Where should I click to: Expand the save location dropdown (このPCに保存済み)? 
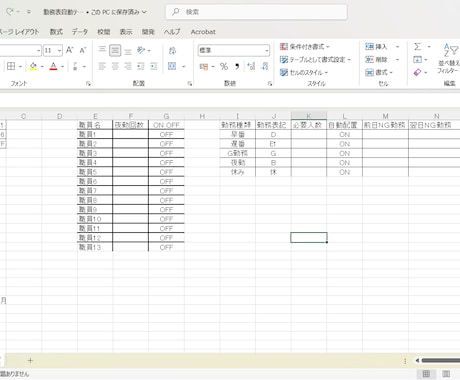point(144,12)
